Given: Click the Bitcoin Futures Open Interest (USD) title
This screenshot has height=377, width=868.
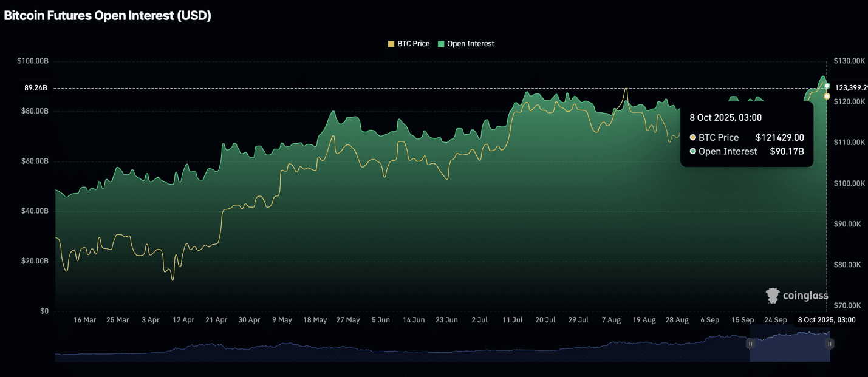Looking at the screenshot, I should pos(108,16).
